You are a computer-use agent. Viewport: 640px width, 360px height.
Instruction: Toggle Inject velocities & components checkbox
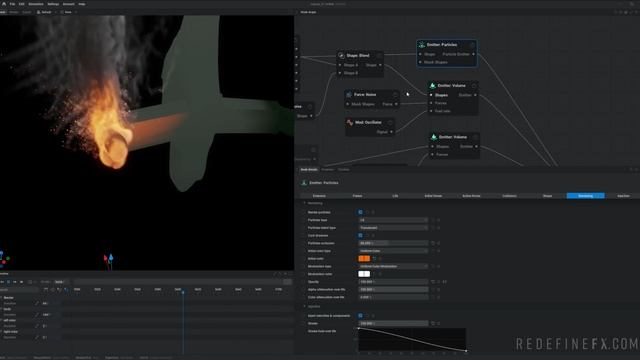click(x=360, y=316)
